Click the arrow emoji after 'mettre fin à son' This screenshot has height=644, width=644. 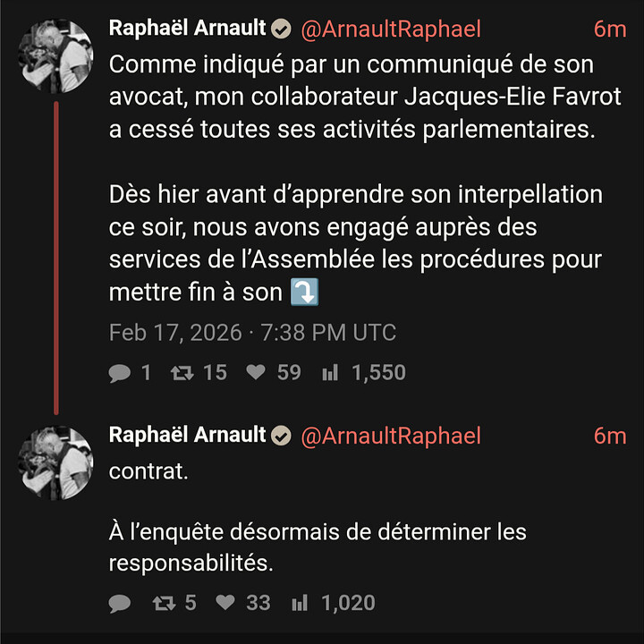pyautogui.click(x=306, y=292)
